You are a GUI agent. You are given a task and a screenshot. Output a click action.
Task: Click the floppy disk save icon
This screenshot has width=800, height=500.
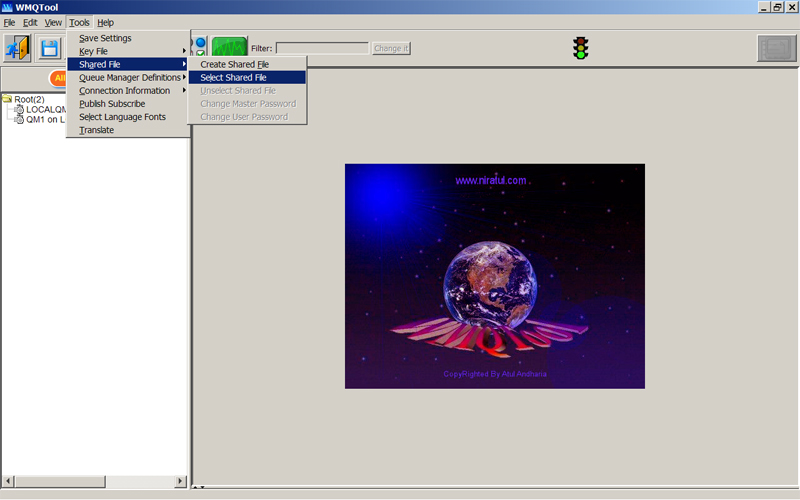(x=49, y=48)
